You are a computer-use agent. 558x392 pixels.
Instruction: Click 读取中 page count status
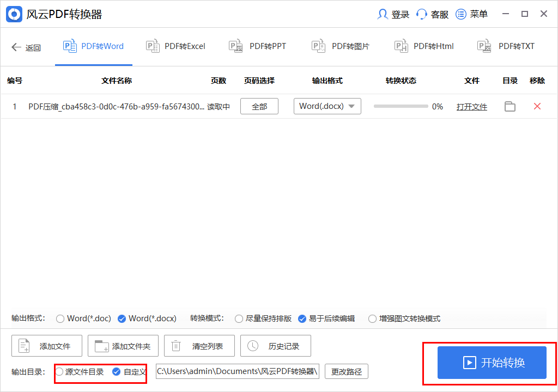click(x=219, y=107)
